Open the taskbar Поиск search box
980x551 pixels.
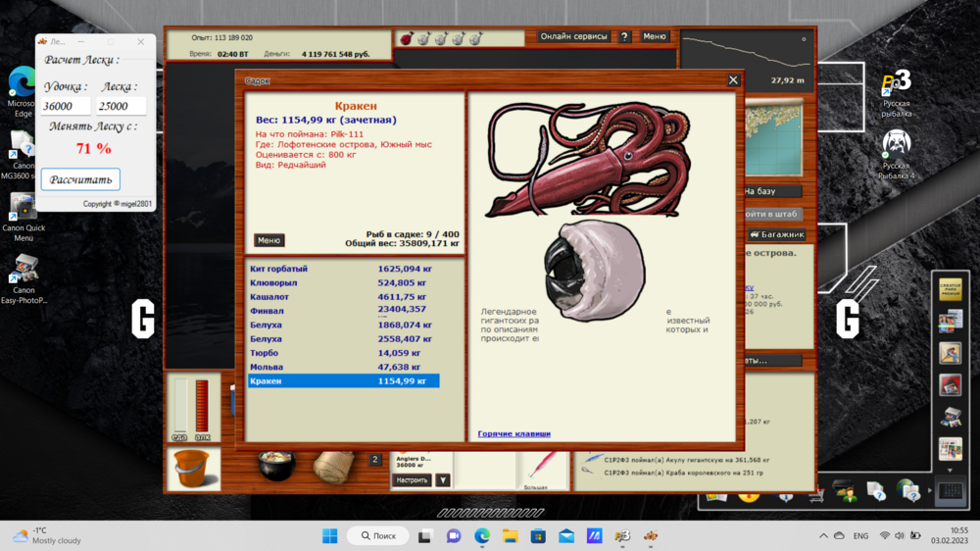[x=378, y=536]
